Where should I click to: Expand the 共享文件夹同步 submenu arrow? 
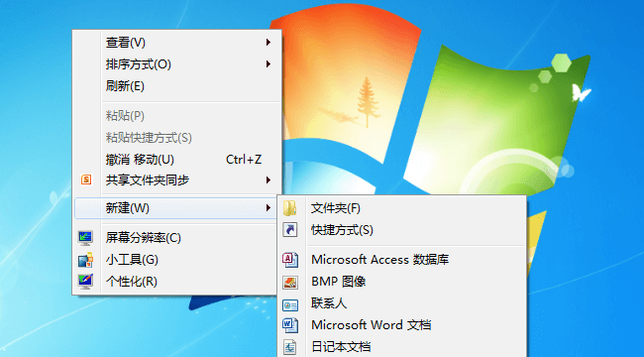tap(268, 179)
